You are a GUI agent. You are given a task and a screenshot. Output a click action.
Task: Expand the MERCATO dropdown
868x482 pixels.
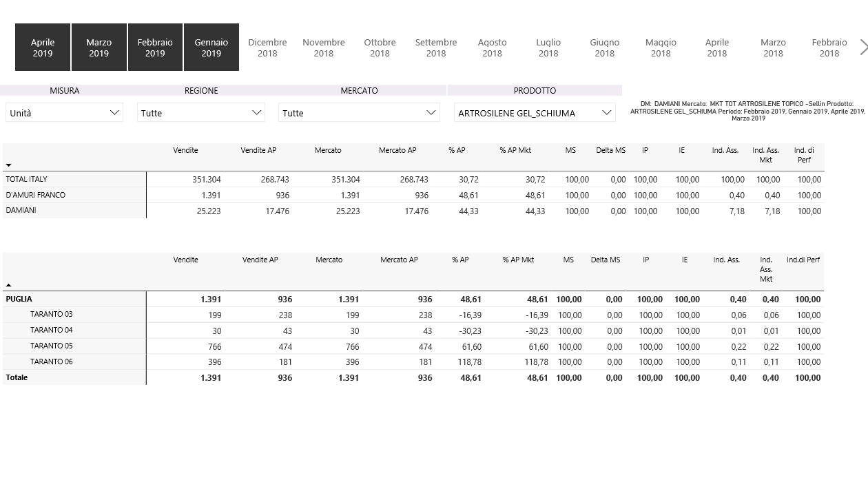(359, 113)
